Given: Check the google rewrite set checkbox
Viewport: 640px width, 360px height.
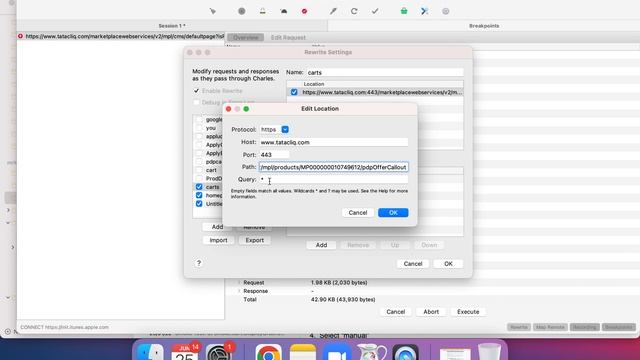Looking at the screenshot, I should (x=199, y=120).
